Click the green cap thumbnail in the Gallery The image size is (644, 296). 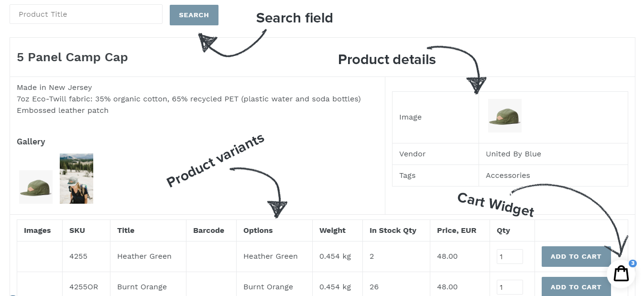click(35, 186)
